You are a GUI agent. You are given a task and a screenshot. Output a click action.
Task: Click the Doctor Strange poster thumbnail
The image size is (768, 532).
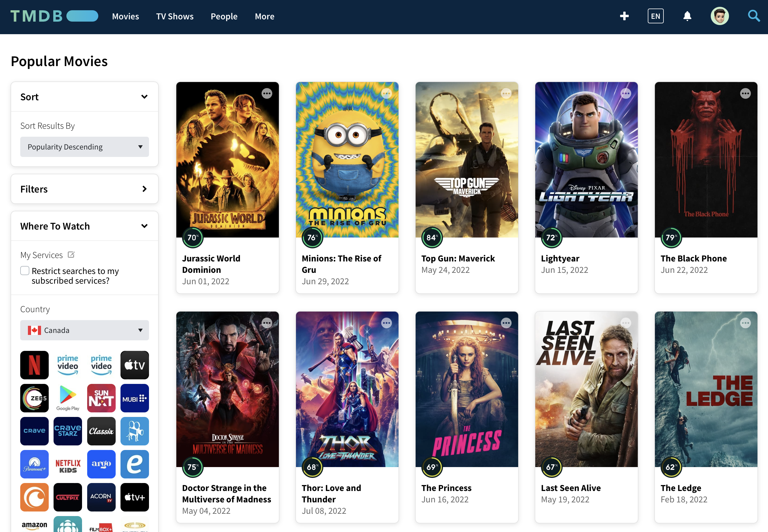click(227, 389)
